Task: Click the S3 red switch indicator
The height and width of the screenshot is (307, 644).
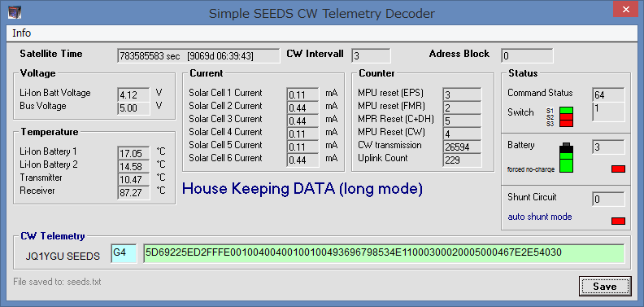Action: coord(567,123)
